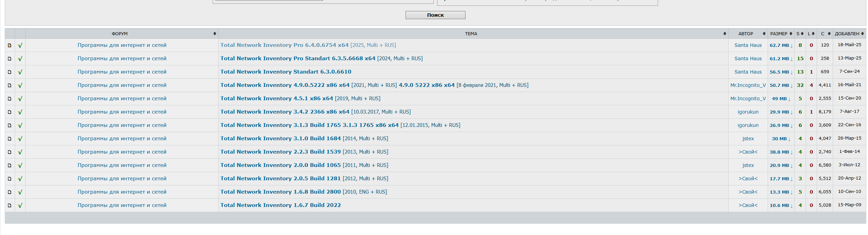Download the 20.9 MB torrent

(x=781, y=165)
